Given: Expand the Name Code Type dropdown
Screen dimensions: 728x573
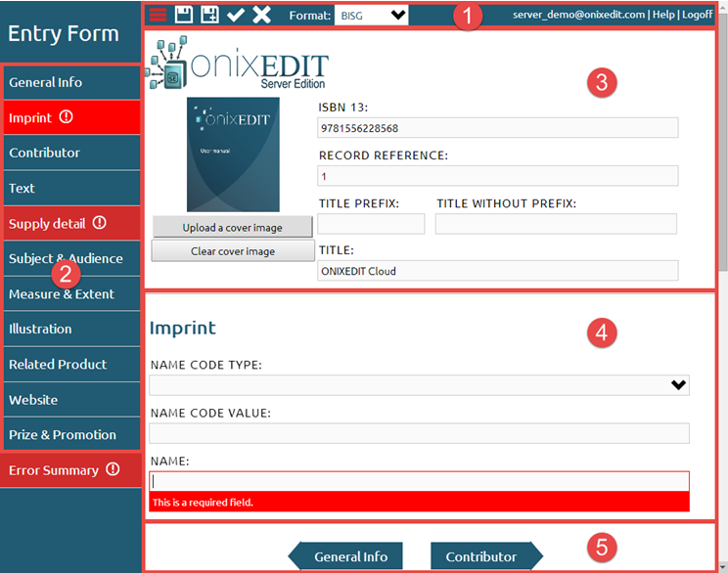Looking at the screenshot, I should (419, 385).
